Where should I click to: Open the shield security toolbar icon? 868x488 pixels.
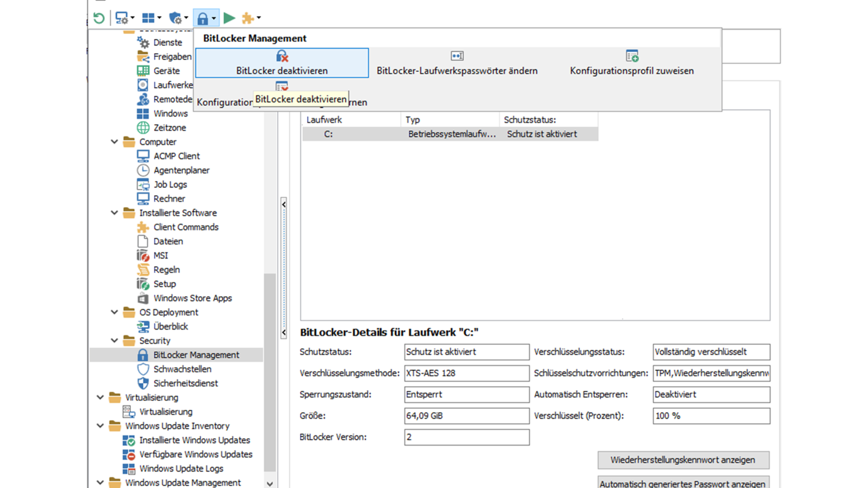pos(175,18)
